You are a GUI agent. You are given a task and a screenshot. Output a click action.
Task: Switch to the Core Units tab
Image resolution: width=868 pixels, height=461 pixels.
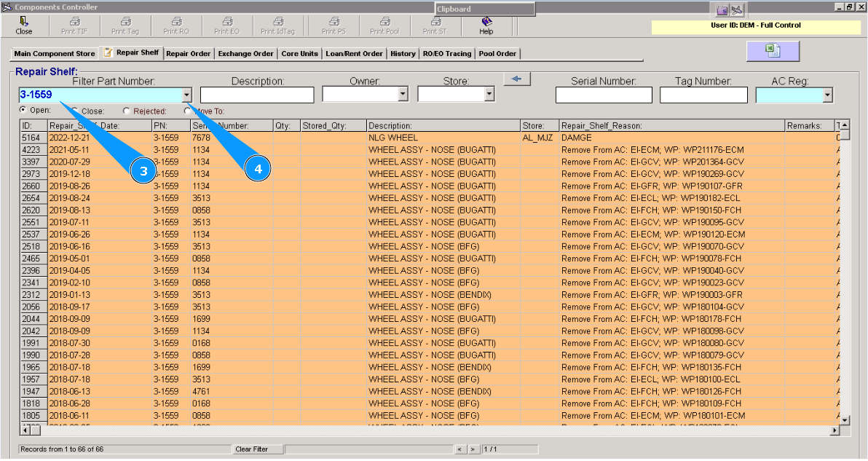299,54
